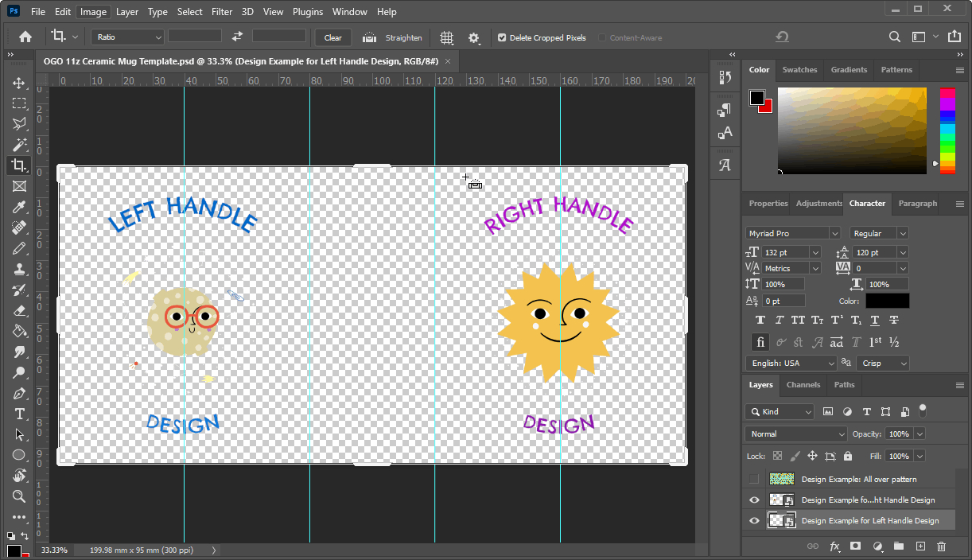Screen dimensions: 972x560
Task: Select the Magic Wand tool
Action: [x=19, y=145]
